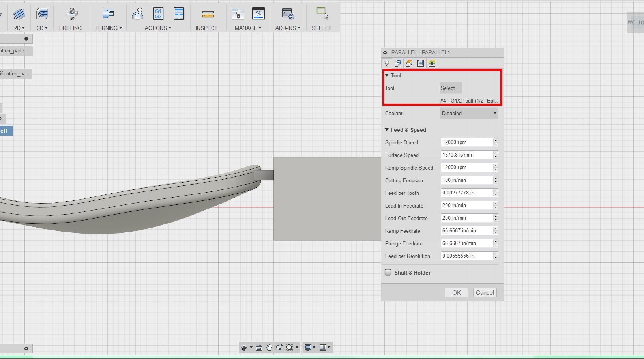This screenshot has height=359, width=644.
Task: Open the Setup Sheet icon in Actions
Action: tap(179, 14)
